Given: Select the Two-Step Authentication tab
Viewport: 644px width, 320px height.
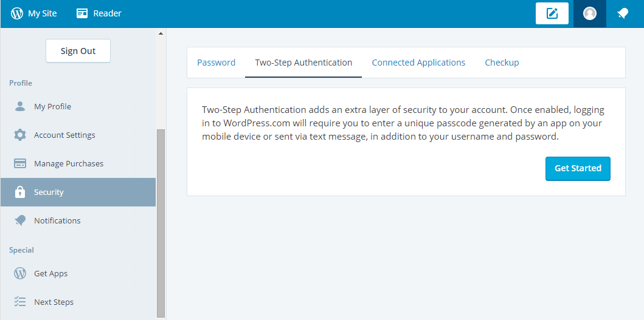Looking at the screenshot, I should (x=303, y=63).
